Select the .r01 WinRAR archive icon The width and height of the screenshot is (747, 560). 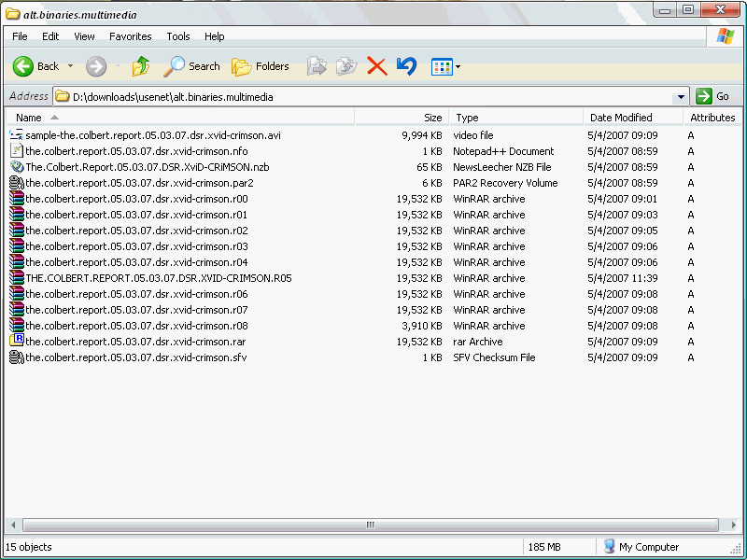17,215
